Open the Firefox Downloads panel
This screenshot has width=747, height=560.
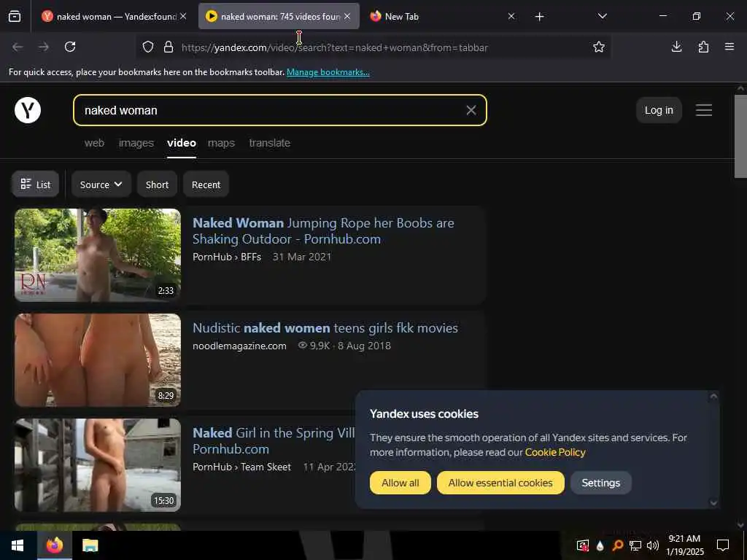pyautogui.click(x=676, y=47)
